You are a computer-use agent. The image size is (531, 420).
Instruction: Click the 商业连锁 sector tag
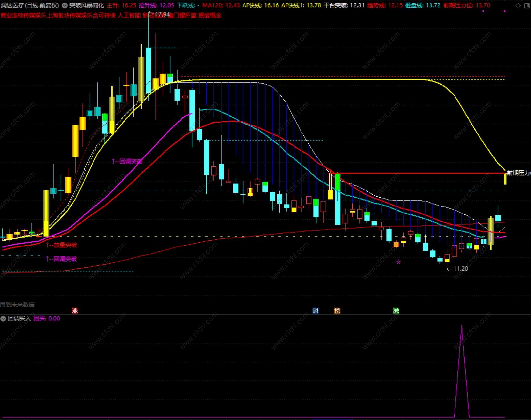pos(12,15)
